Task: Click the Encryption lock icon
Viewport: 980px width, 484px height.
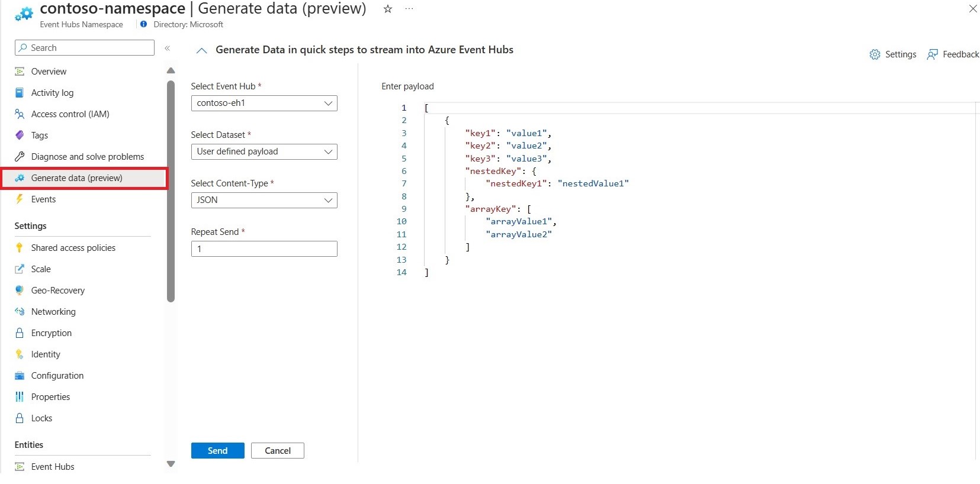Action: (20, 333)
